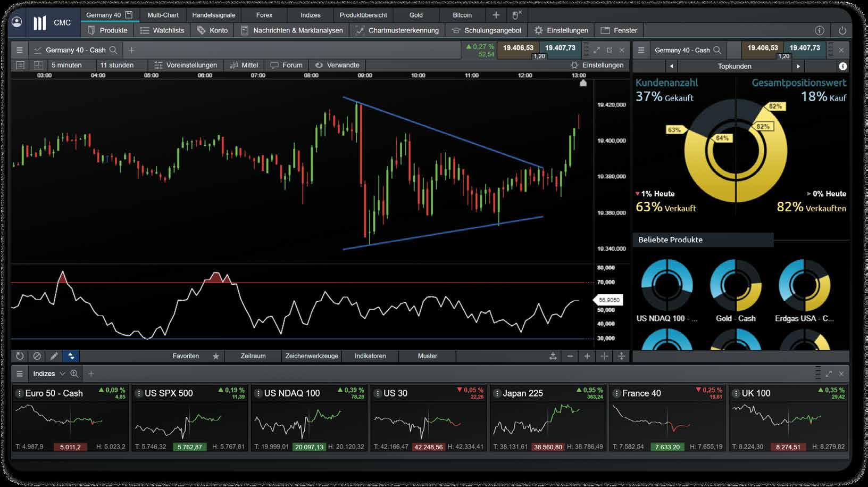Click the power logout icon
The height and width of the screenshot is (487, 868).
click(x=842, y=30)
